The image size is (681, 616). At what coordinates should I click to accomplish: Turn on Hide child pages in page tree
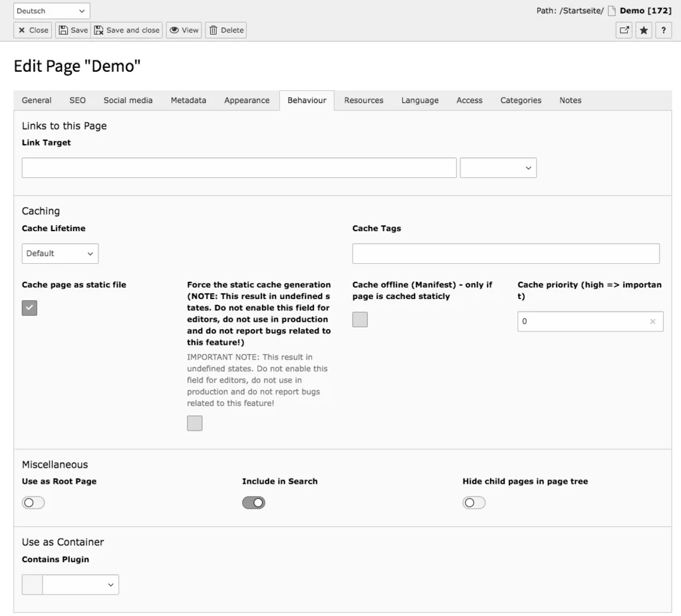[474, 502]
